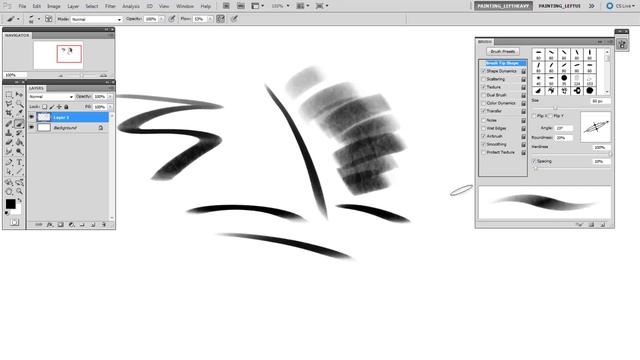Open Mode dropdown in options bar
The width and height of the screenshot is (640, 360).
point(96,19)
